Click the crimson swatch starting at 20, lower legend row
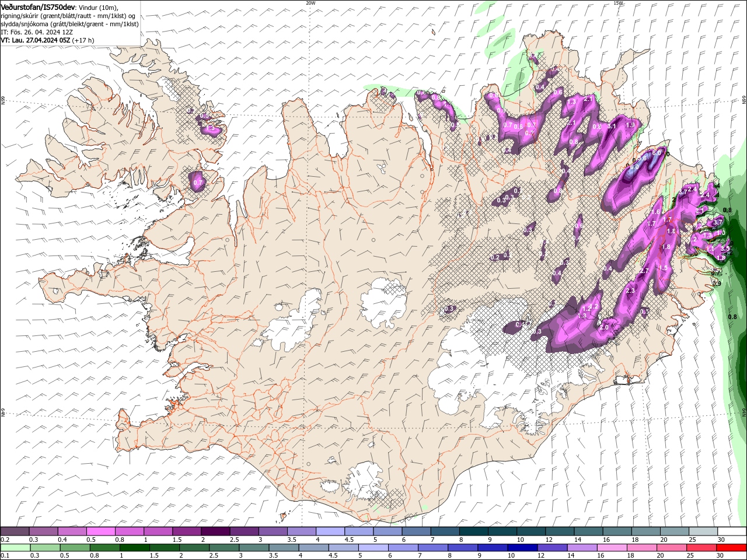Image resolution: width=747 pixels, height=560 pixels. pyautogui.click(x=671, y=548)
